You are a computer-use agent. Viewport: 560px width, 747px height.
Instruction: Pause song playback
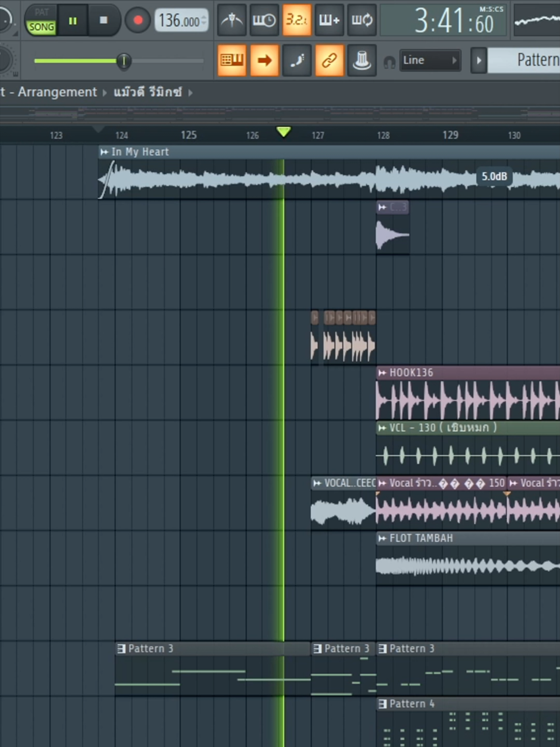coord(72,21)
